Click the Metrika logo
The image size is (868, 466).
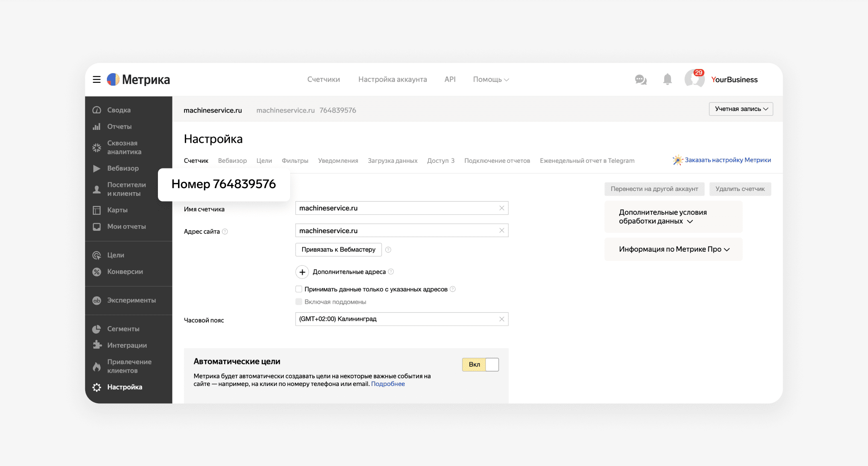[x=138, y=80]
